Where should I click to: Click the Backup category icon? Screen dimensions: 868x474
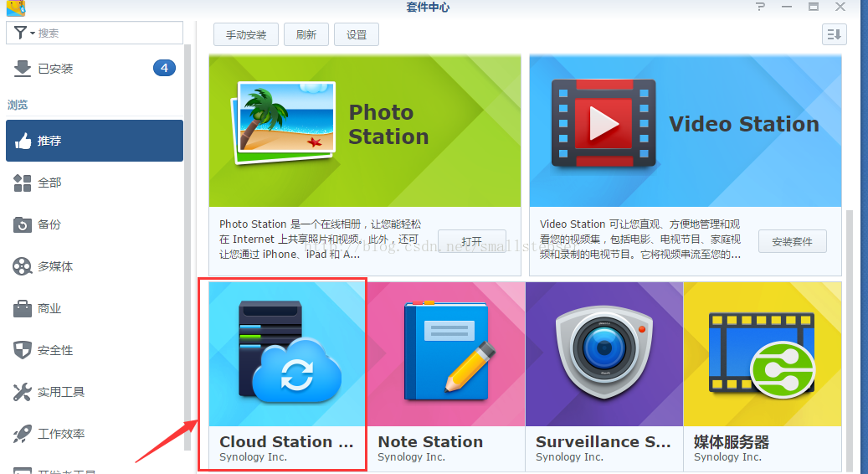pyautogui.click(x=22, y=224)
